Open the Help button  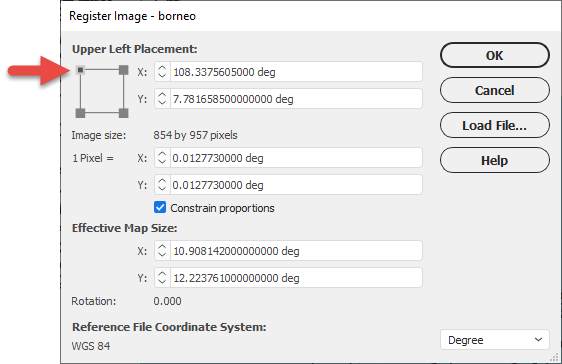click(495, 160)
